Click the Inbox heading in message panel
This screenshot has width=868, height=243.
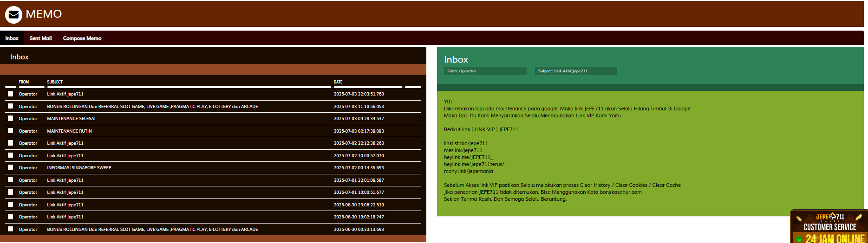[456, 59]
